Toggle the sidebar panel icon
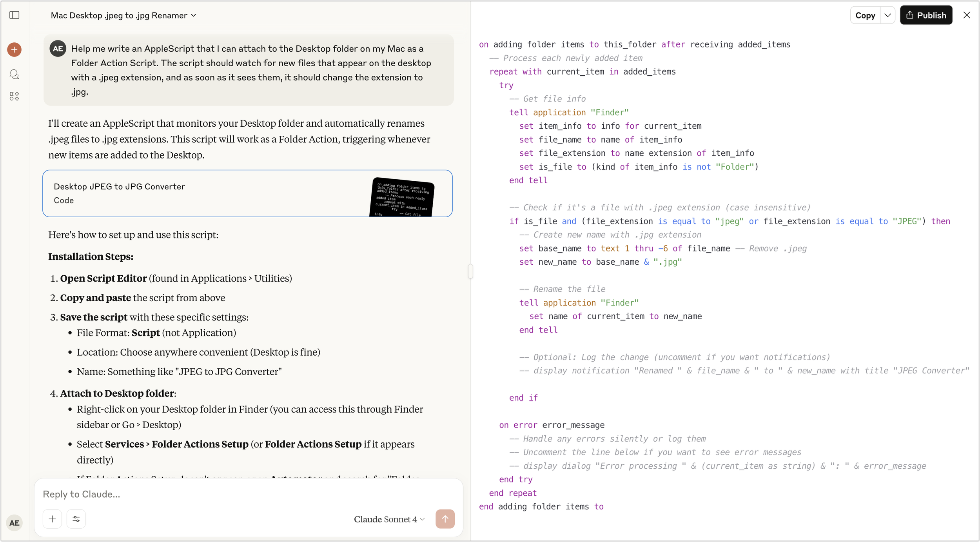Viewport: 980px width, 542px height. pyautogui.click(x=15, y=15)
